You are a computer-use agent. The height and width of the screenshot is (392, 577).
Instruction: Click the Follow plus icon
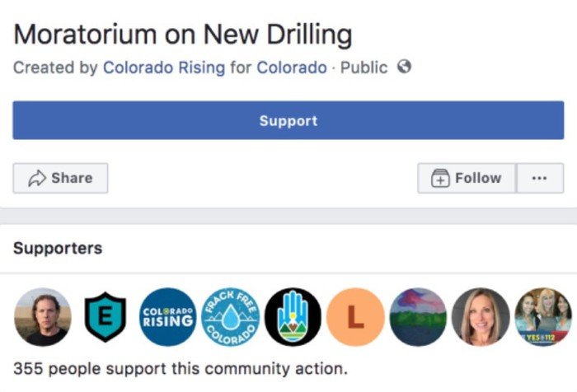coord(440,179)
